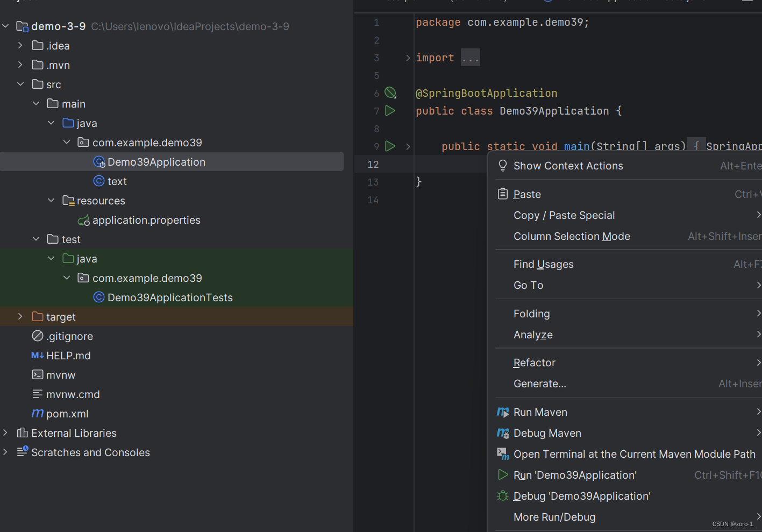Click the .mvn folder icon

[38, 65]
